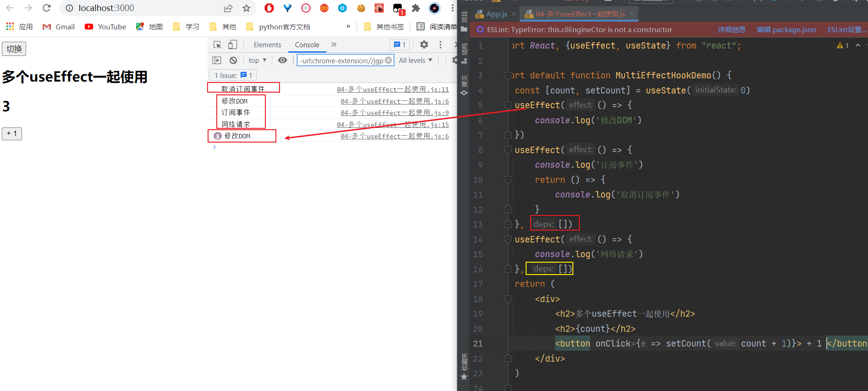Open the warning indicator showing 1 problem

843,45
